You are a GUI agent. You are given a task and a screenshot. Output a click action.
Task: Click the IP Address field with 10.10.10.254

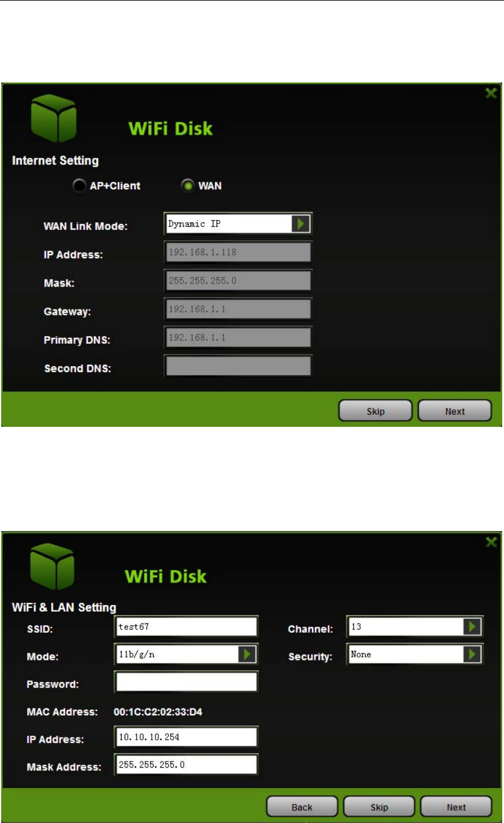[186, 738]
